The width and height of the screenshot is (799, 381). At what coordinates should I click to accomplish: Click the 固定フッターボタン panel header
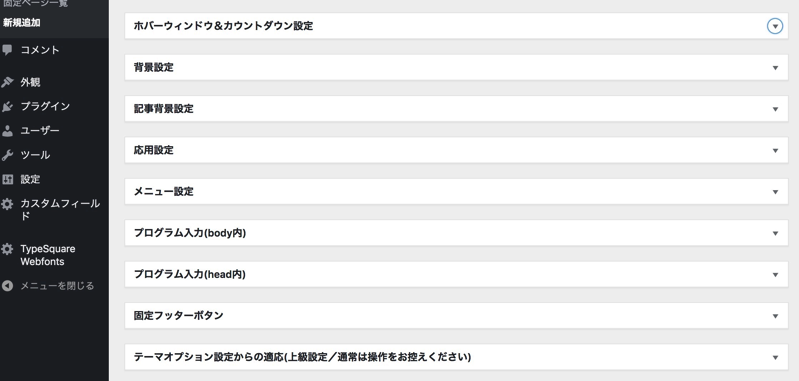click(x=457, y=316)
